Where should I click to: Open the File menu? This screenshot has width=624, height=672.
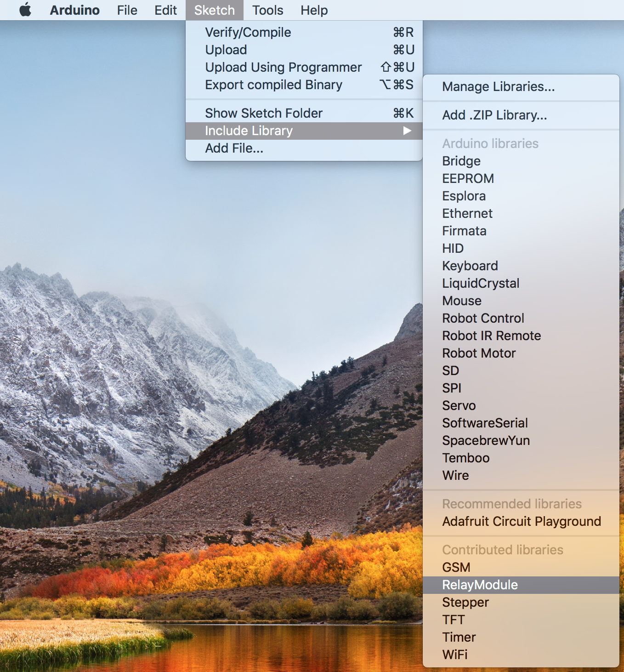coord(127,10)
